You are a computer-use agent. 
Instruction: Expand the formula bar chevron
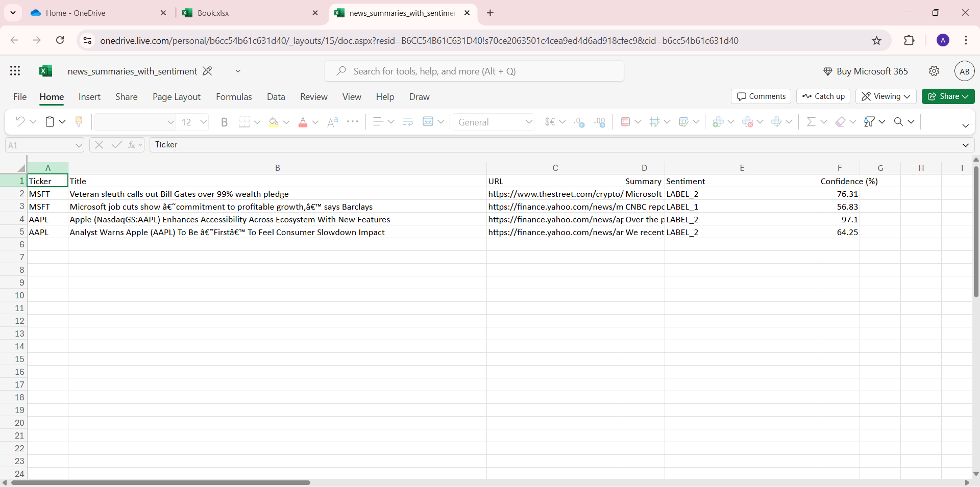click(x=965, y=145)
